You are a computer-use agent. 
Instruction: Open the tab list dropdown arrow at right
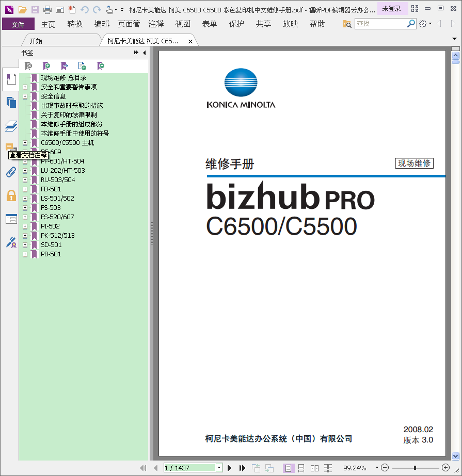click(454, 39)
